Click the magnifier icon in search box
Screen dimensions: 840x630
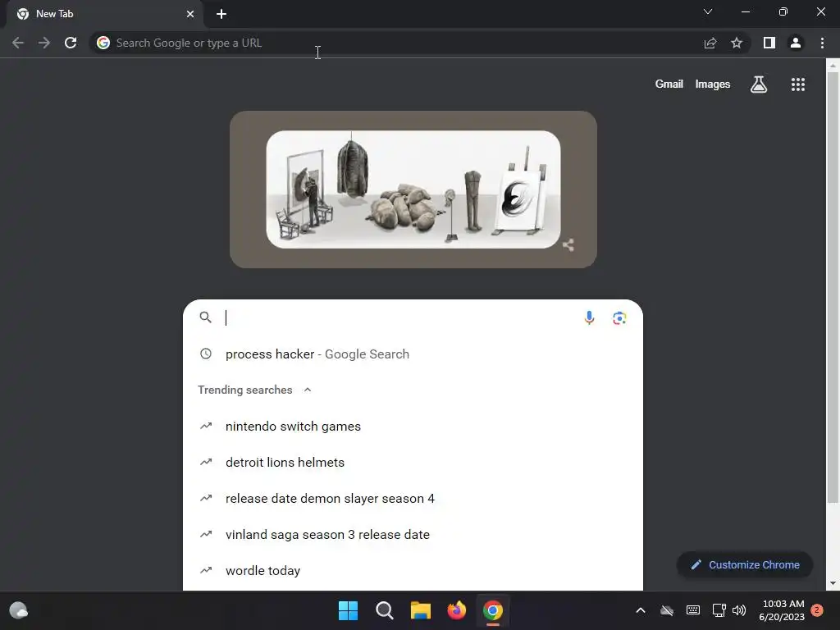(206, 317)
